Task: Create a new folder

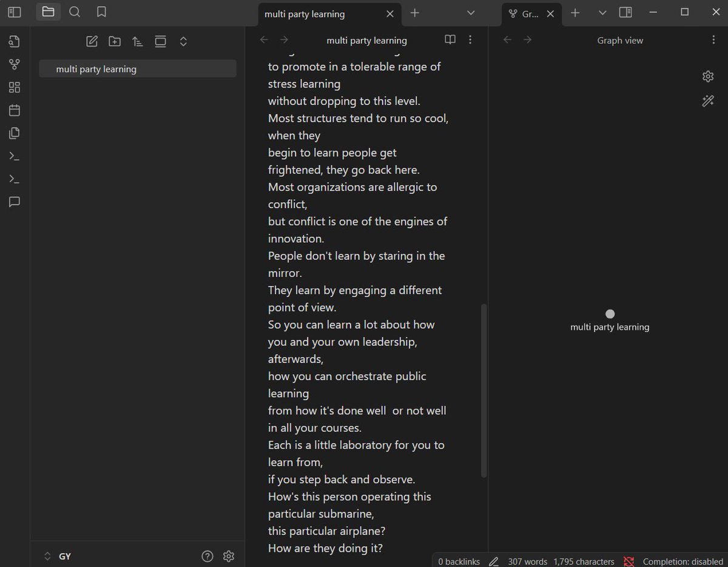Action: [x=115, y=41]
